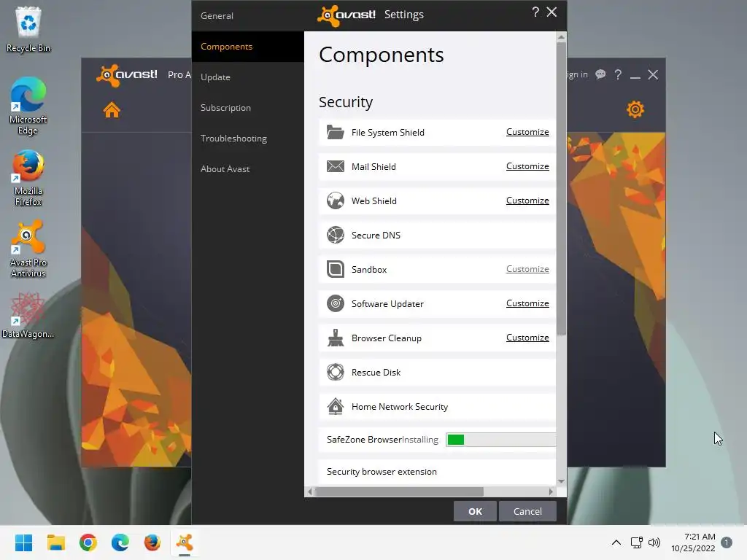Viewport: 747px width, 560px height.
Task: Open the About Avast tab
Action: click(248, 168)
